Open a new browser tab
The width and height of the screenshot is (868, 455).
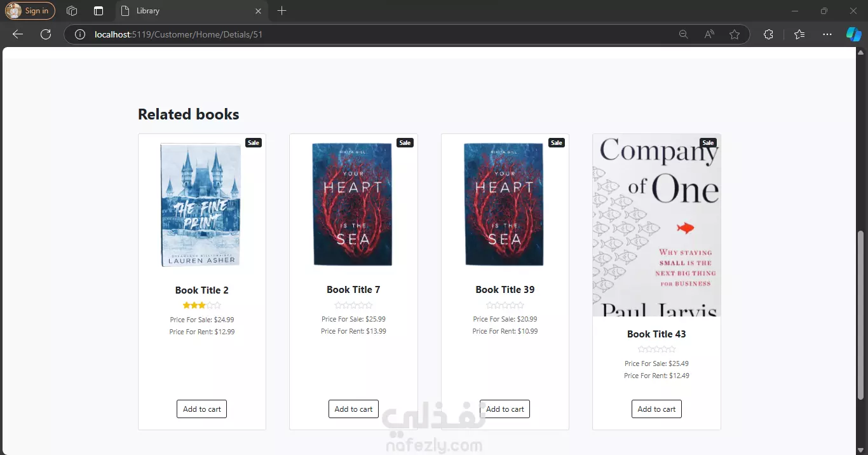282,11
